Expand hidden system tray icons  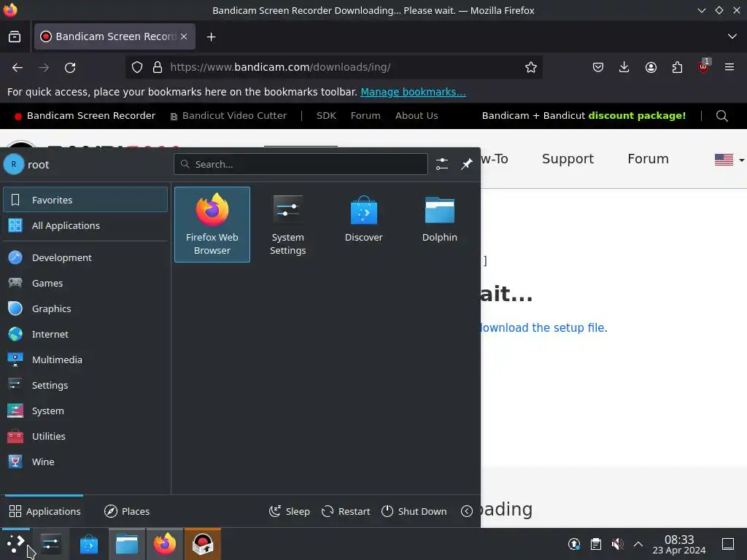coord(638,544)
